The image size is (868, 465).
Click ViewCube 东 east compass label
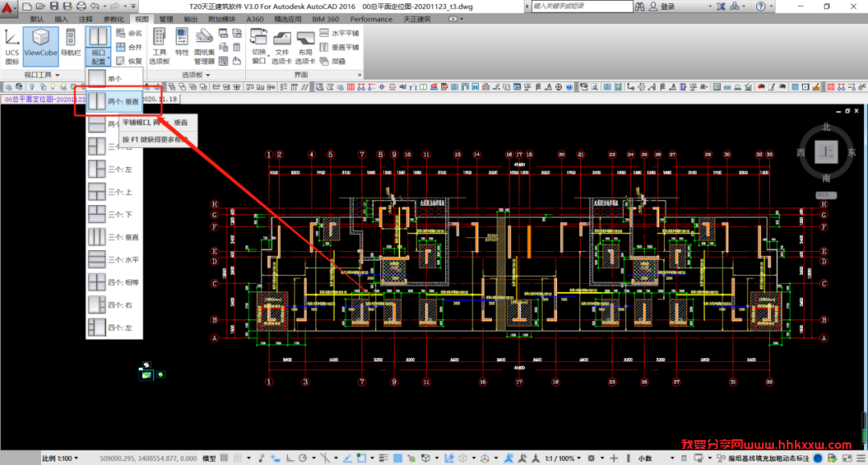[x=851, y=152]
